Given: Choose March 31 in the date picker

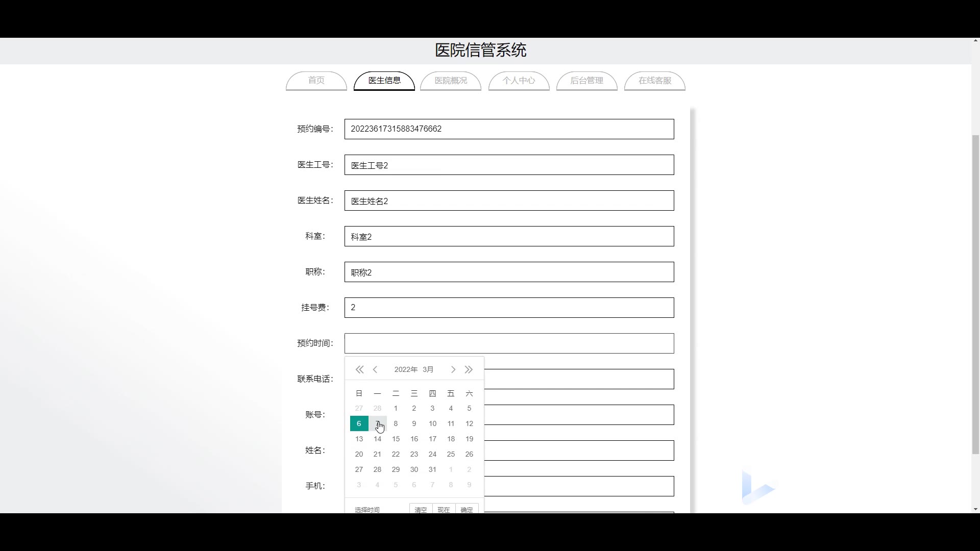Looking at the screenshot, I should tap(432, 469).
